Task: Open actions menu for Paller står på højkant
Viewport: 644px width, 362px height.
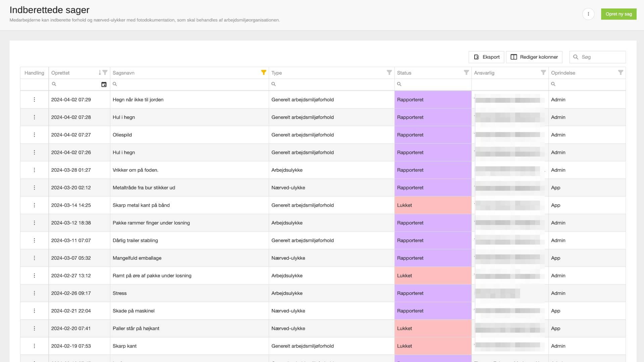Action: pyautogui.click(x=34, y=328)
